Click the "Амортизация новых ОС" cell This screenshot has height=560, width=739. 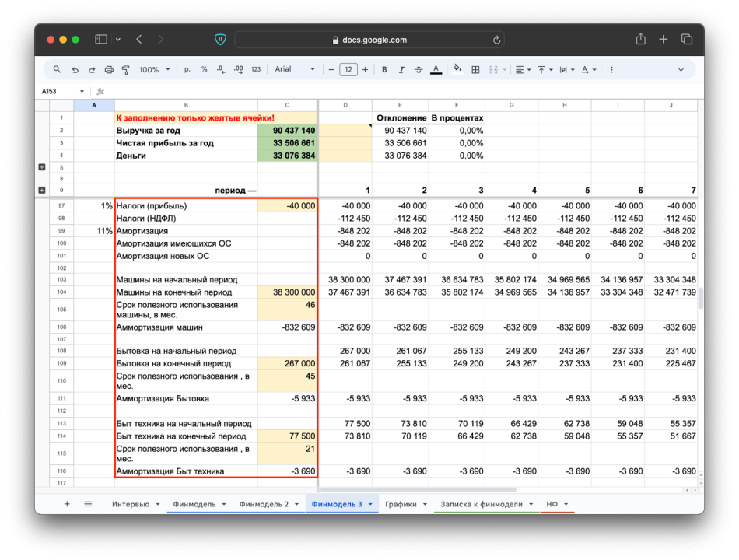pos(186,256)
